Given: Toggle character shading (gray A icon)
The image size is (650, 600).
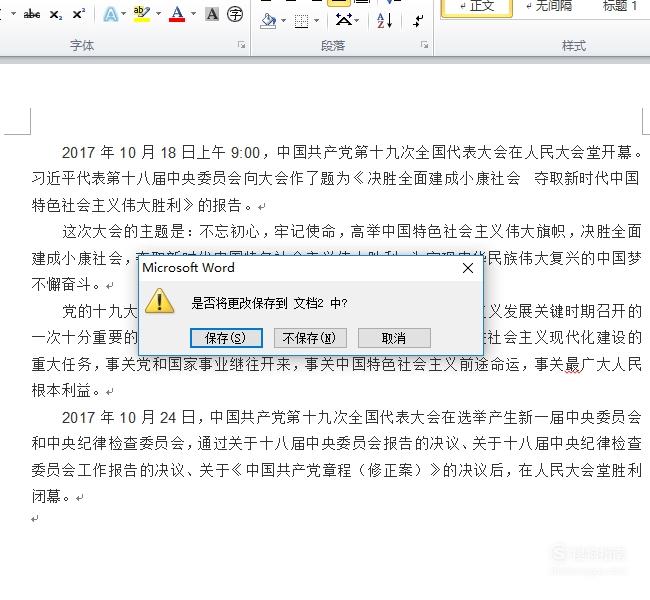Looking at the screenshot, I should [212, 14].
